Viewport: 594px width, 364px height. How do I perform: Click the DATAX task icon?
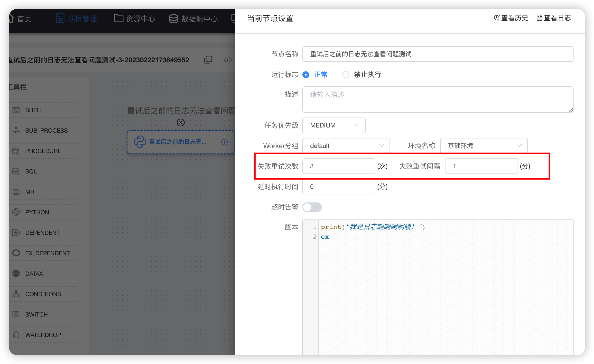16,273
